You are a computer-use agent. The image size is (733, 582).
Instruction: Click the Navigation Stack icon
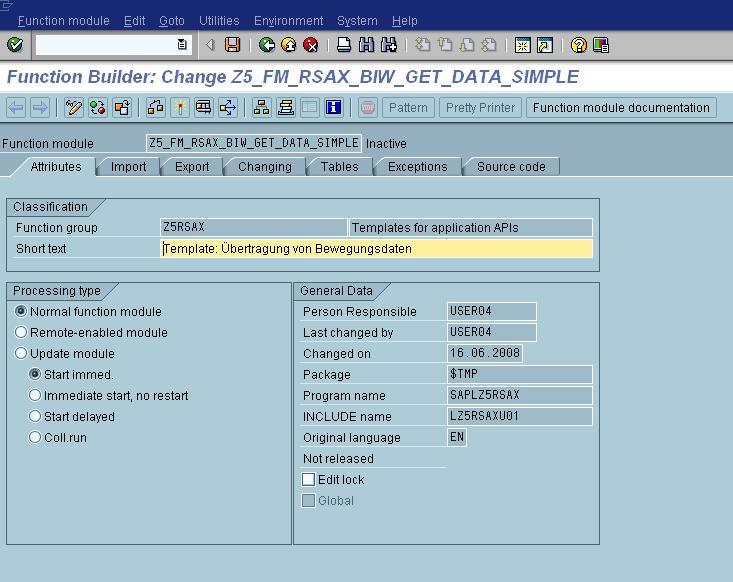tap(286, 108)
